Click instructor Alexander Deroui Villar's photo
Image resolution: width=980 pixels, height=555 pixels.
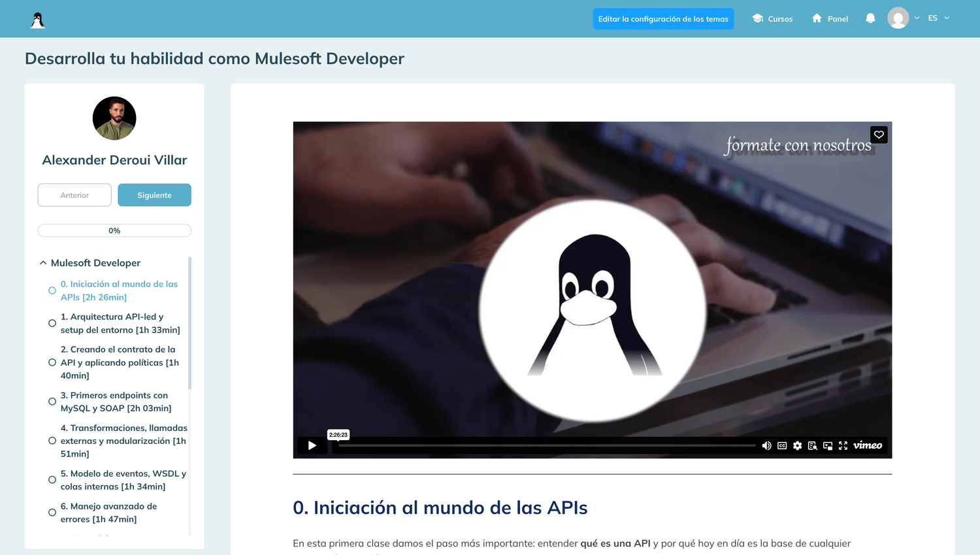[114, 118]
